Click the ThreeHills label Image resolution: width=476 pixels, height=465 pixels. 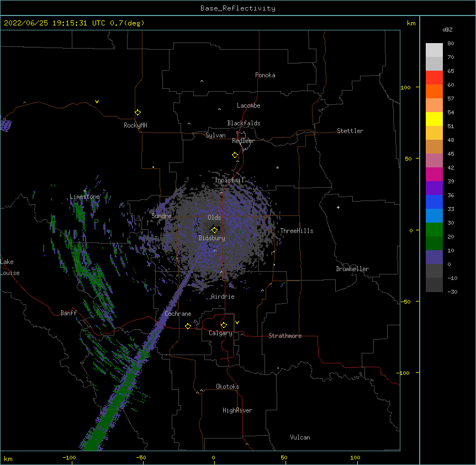tap(297, 231)
